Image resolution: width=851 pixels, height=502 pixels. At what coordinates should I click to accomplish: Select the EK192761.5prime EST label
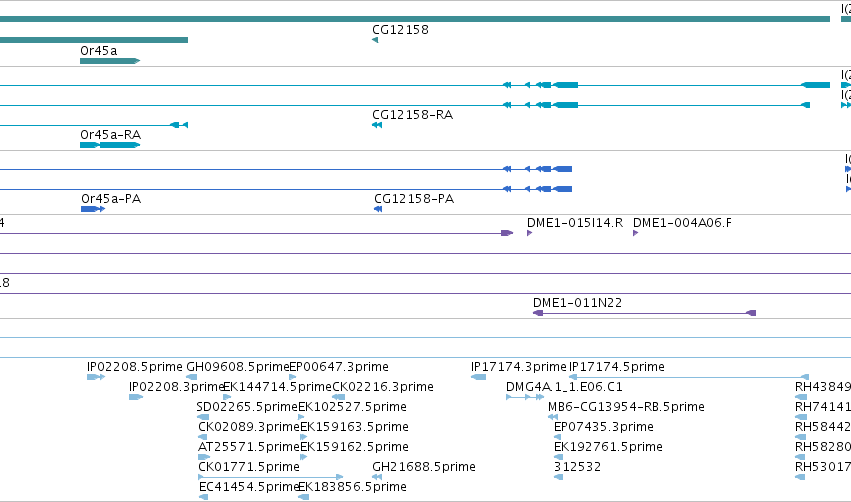tap(608, 447)
